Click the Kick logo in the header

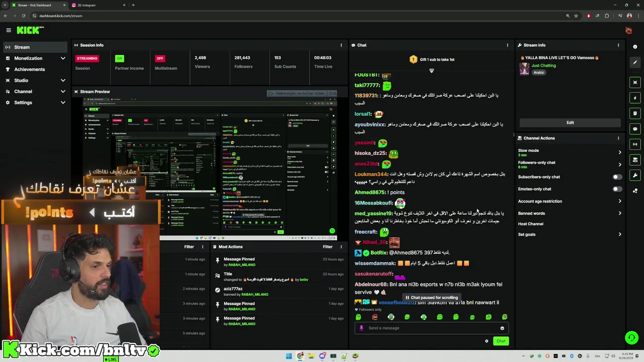[30, 30]
